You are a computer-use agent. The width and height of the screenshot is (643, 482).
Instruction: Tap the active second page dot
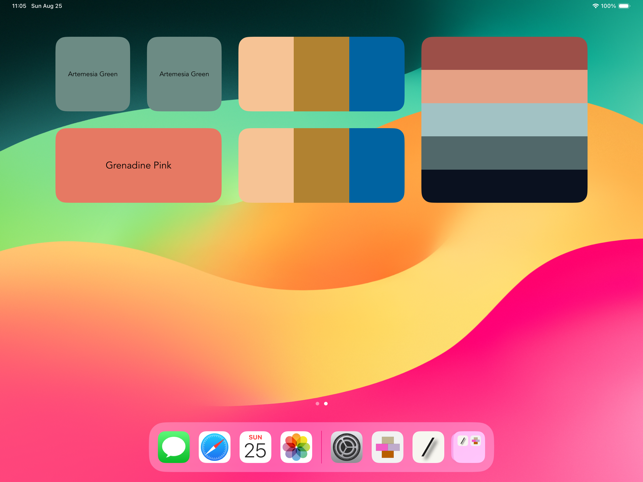pos(326,404)
